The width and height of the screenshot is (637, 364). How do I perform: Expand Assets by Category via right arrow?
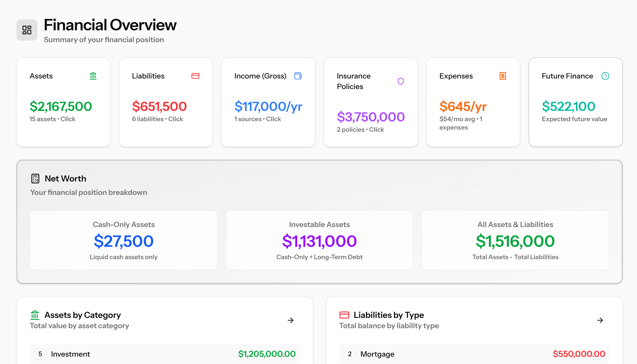coord(290,320)
